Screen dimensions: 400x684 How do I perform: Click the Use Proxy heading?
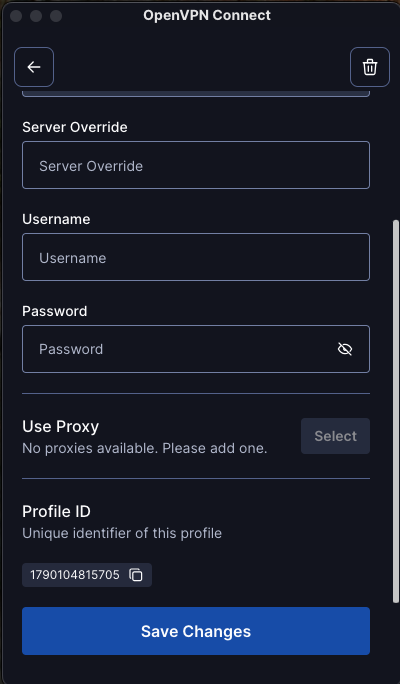[x=61, y=426]
